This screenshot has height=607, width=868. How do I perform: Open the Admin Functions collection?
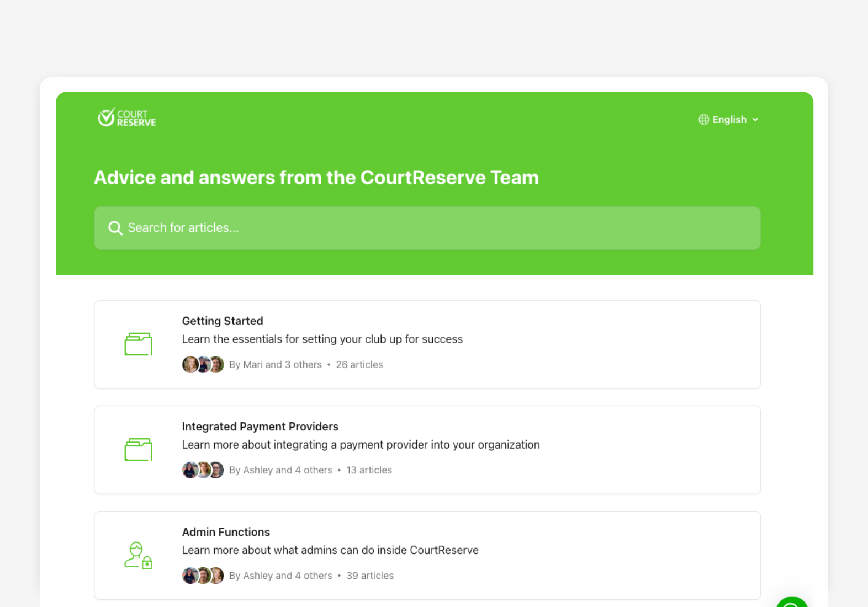pos(226,532)
